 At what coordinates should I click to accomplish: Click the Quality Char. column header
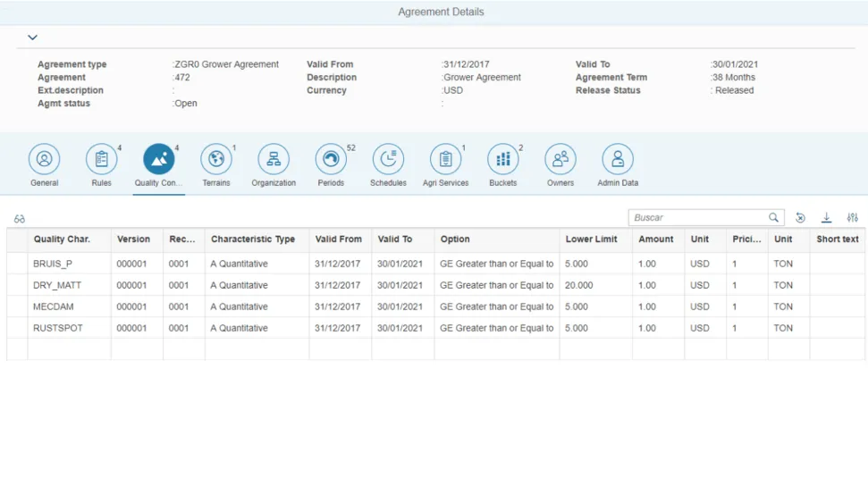62,239
